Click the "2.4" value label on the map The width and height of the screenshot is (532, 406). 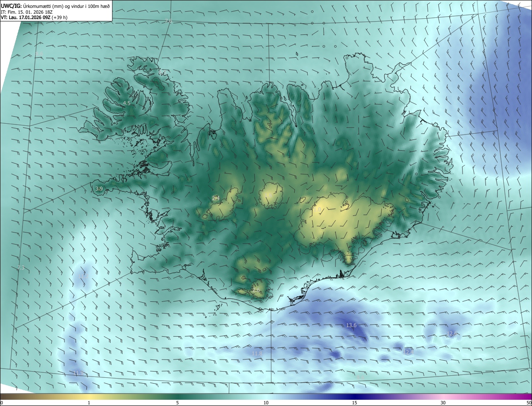coord(215,198)
